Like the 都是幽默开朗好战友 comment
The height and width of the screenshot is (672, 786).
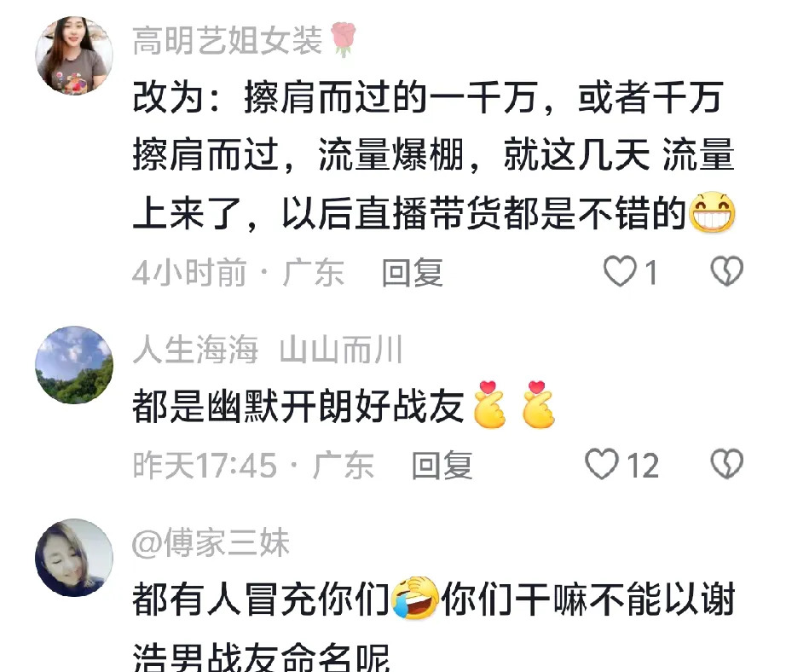602,464
